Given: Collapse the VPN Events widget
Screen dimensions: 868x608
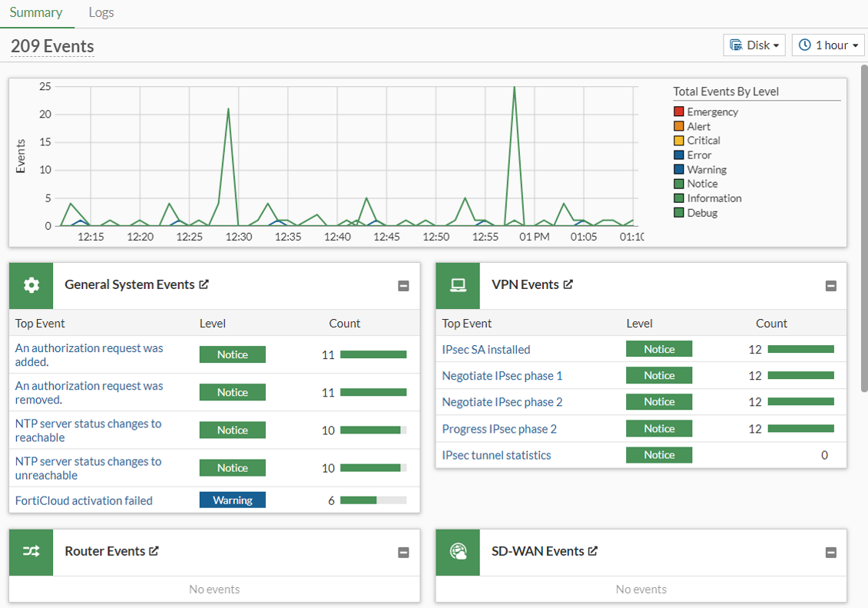Looking at the screenshot, I should pos(830,285).
